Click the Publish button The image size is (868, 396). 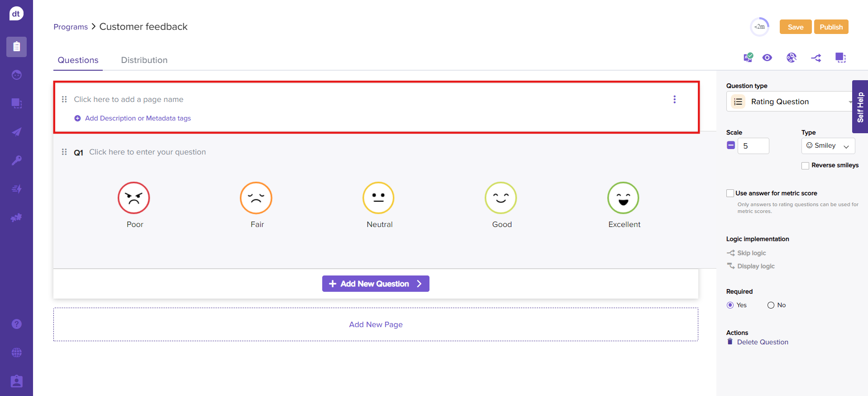(831, 27)
